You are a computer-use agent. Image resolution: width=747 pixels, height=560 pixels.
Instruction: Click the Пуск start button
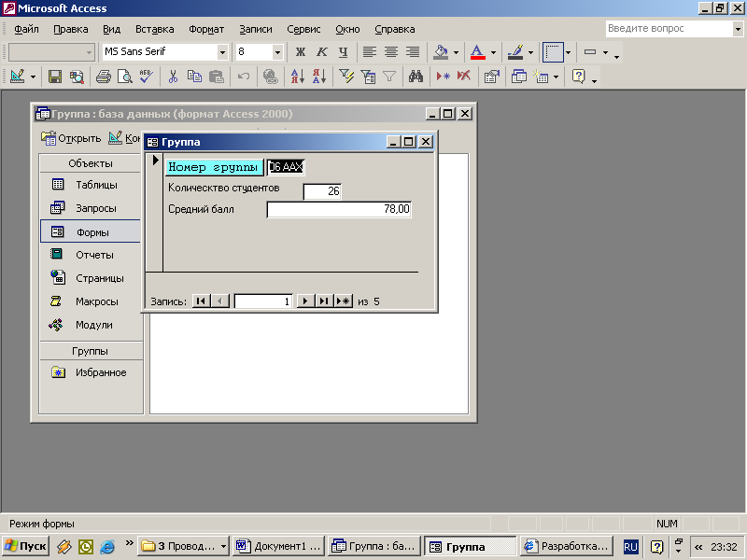(25, 546)
